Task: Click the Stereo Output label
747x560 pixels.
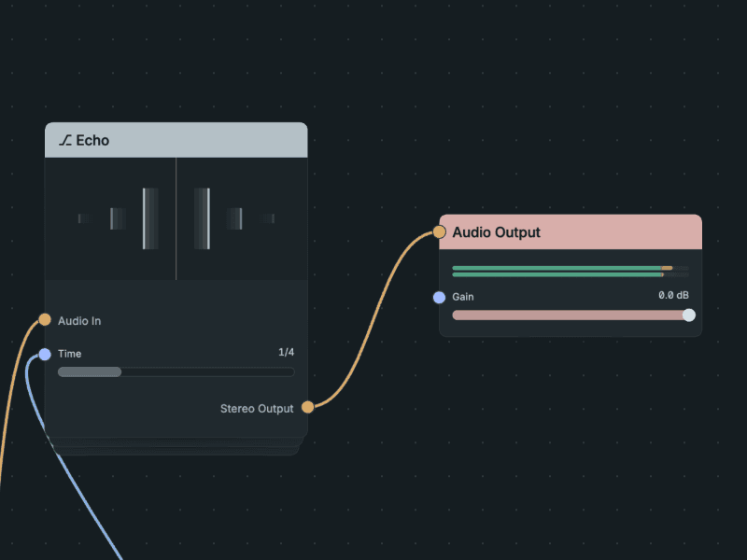Action: [x=257, y=409]
